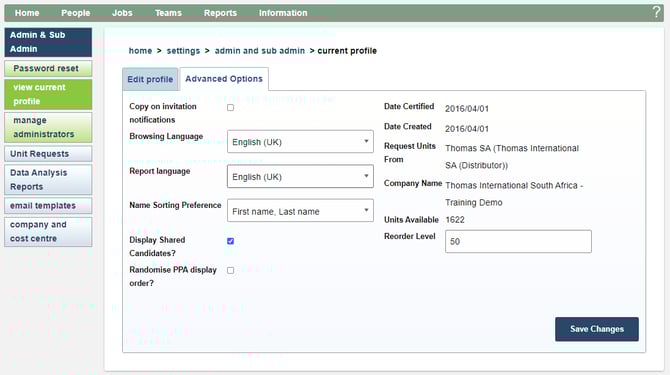Open Unit Requests section
Viewport: 670px width, 375px height.
tap(48, 154)
